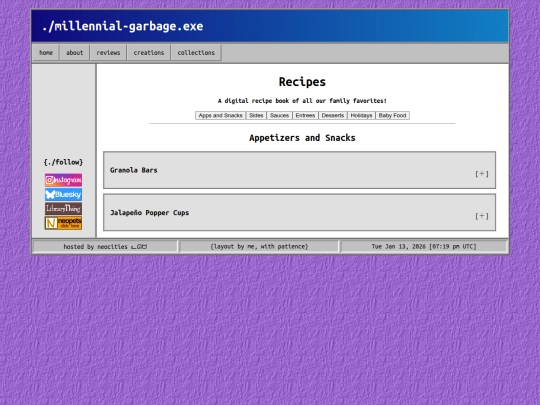
Task: Jump to the Desserts section
Action: pyautogui.click(x=333, y=115)
